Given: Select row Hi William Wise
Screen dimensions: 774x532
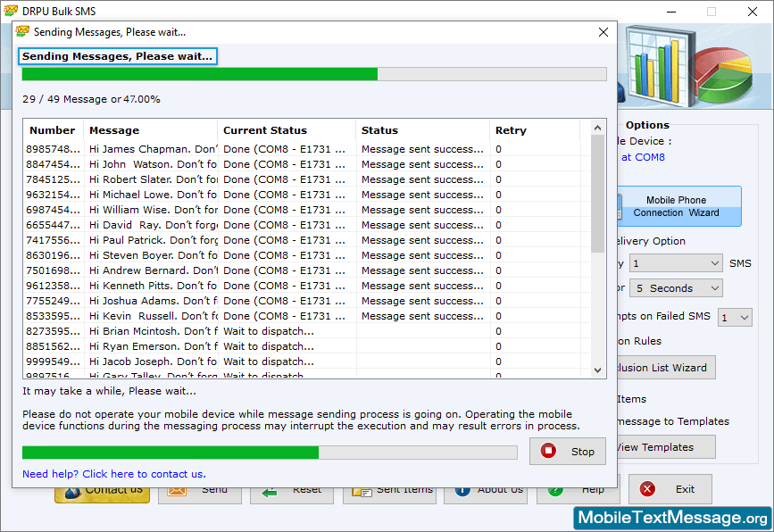Looking at the screenshot, I should point(306,210).
